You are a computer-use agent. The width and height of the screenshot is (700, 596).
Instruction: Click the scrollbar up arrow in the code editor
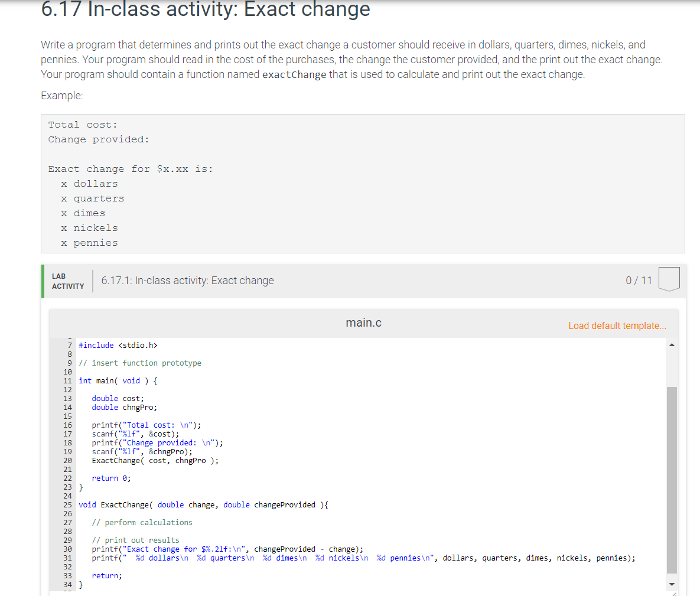point(671,345)
